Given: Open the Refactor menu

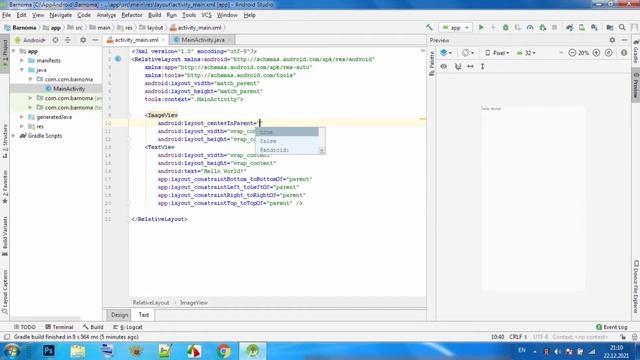Looking at the screenshot, I should coord(132,15).
